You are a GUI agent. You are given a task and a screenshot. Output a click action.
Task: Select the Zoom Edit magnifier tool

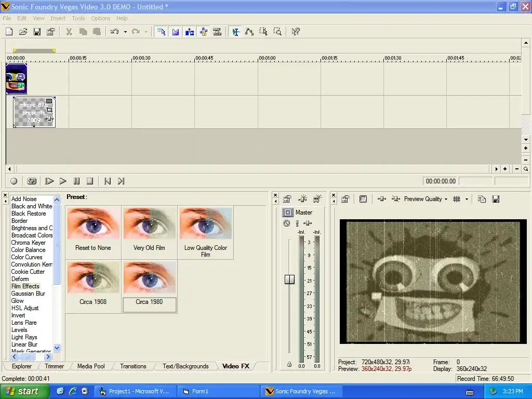click(x=277, y=32)
